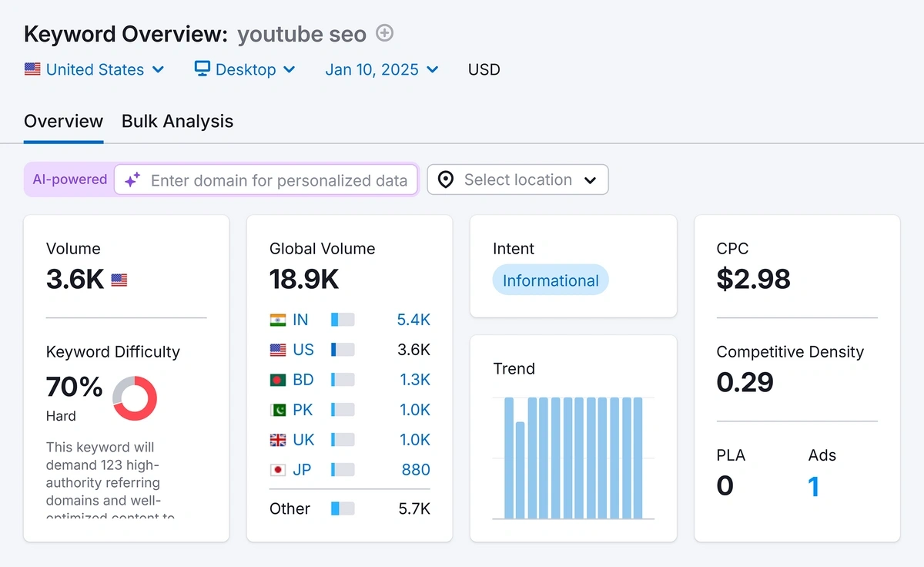The height and width of the screenshot is (567, 924).
Task: Click the Pakistan flag icon
Action: coord(278,410)
